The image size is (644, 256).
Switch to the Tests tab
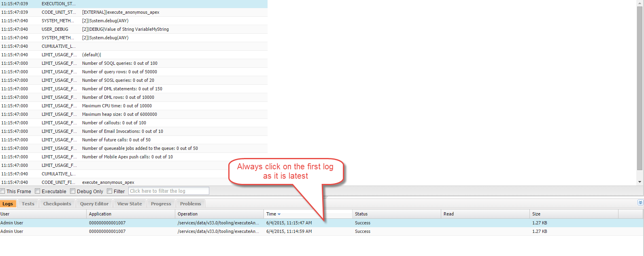[28, 204]
